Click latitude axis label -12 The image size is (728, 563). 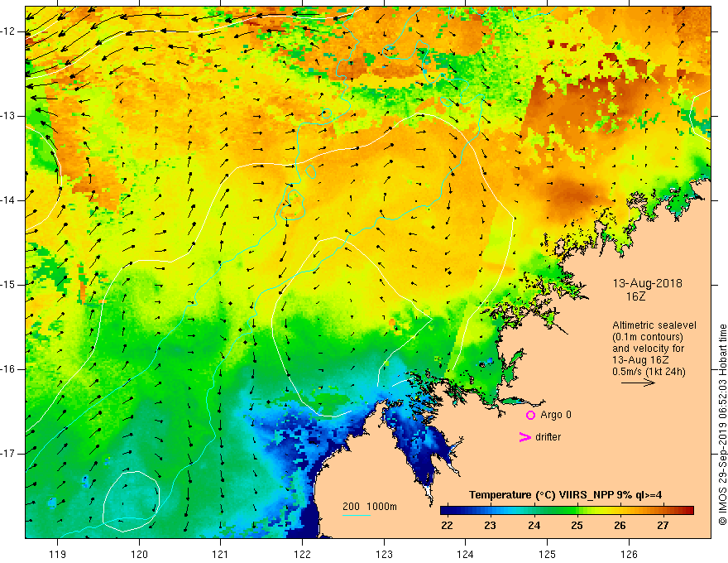click(8, 31)
